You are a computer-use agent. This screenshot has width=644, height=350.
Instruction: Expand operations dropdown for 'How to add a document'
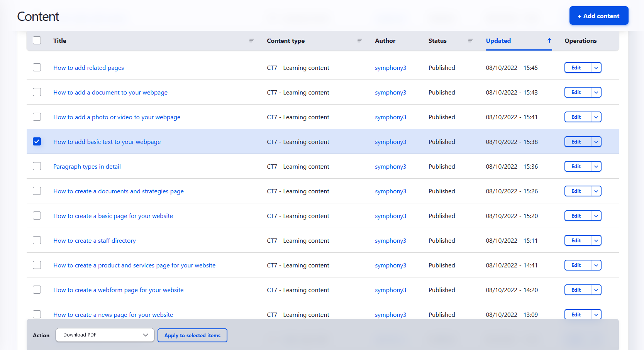[596, 92]
